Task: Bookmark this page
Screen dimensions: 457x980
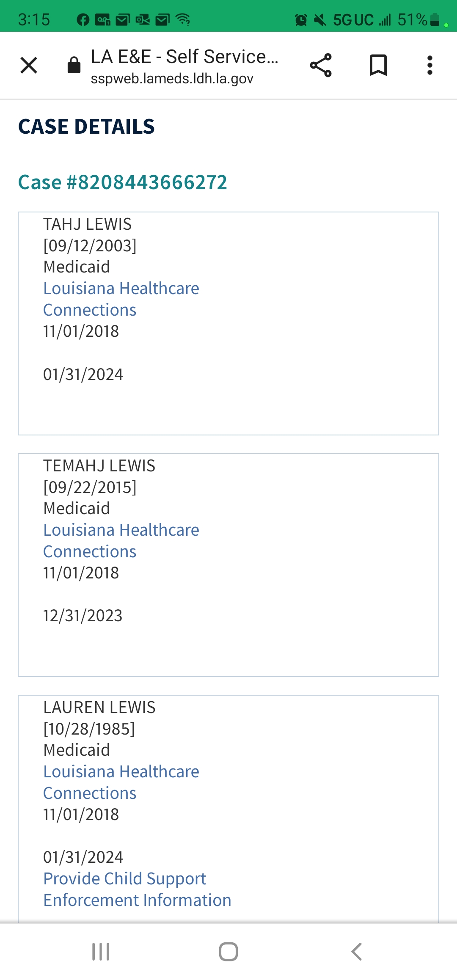Action: tap(378, 65)
